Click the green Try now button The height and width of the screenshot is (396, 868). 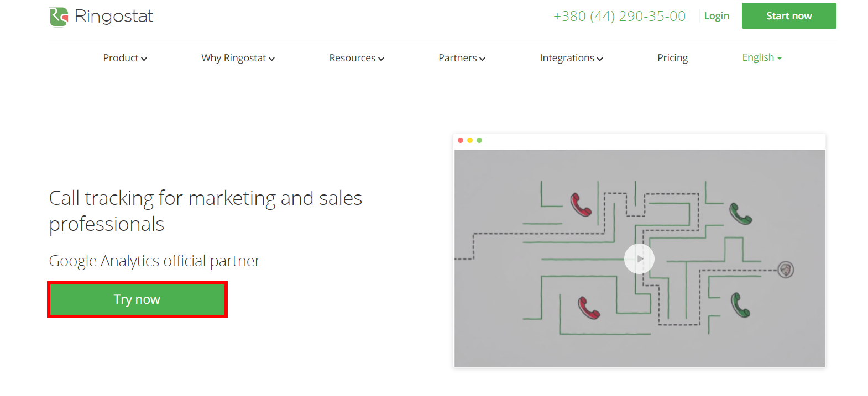pos(137,299)
